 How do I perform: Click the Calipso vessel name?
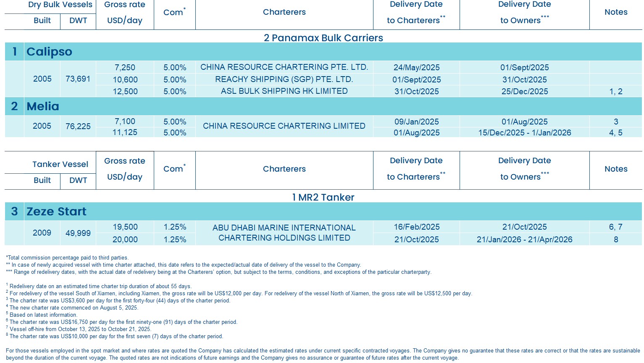coord(49,52)
